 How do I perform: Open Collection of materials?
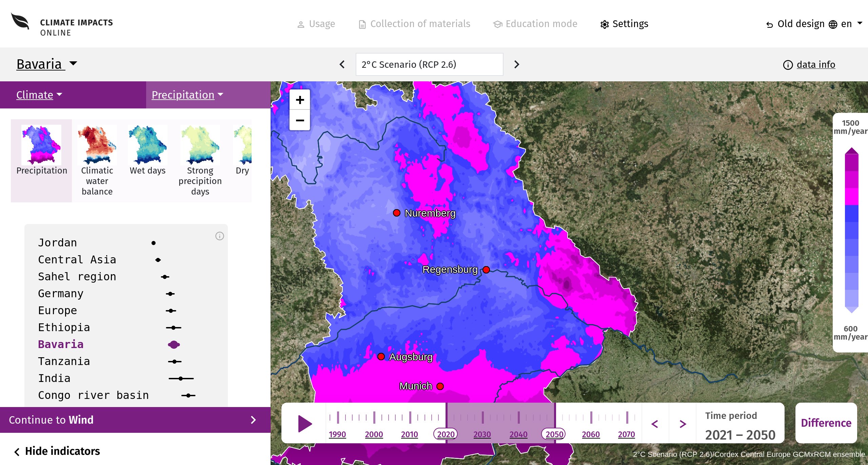point(414,24)
